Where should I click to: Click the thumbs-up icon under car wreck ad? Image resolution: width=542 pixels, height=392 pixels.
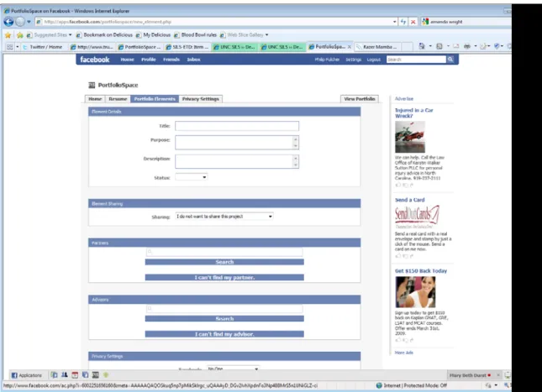click(397, 186)
